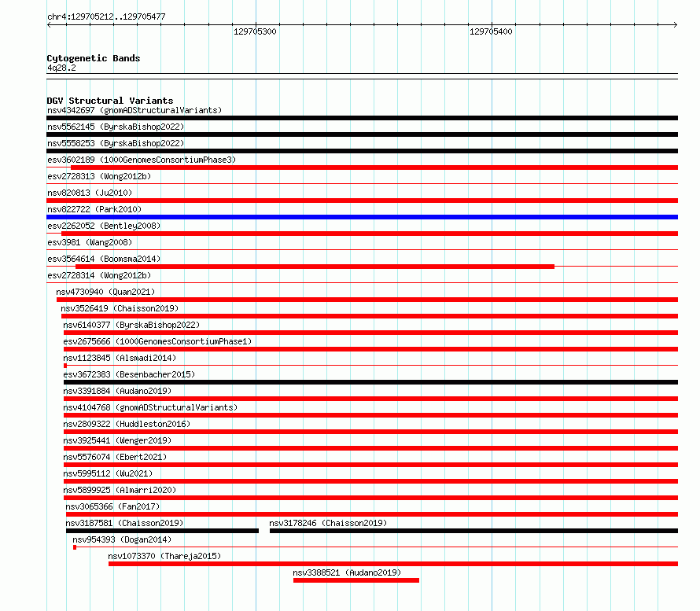Open nsv3388521 Audano2019 label
The image size is (700, 611).
click(x=347, y=572)
